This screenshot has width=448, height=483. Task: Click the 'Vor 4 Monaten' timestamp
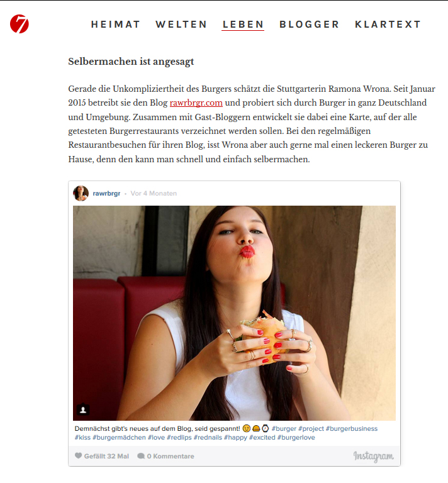(x=154, y=194)
